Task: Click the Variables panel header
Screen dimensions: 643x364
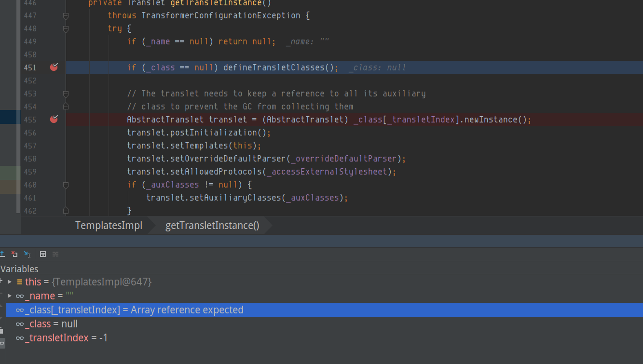Action: (x=19, y=269)
